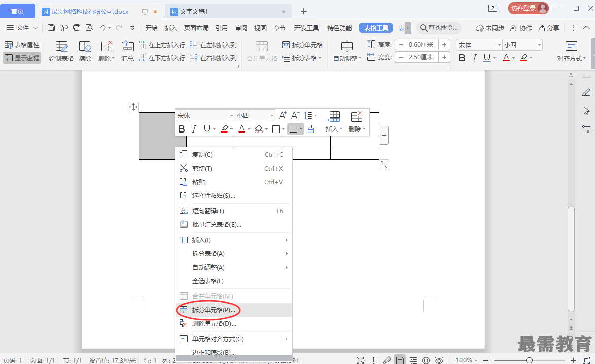This screenshot has height=364, width=595.
Task: Click the table move handle icon
Action: (x=133, y=107)
